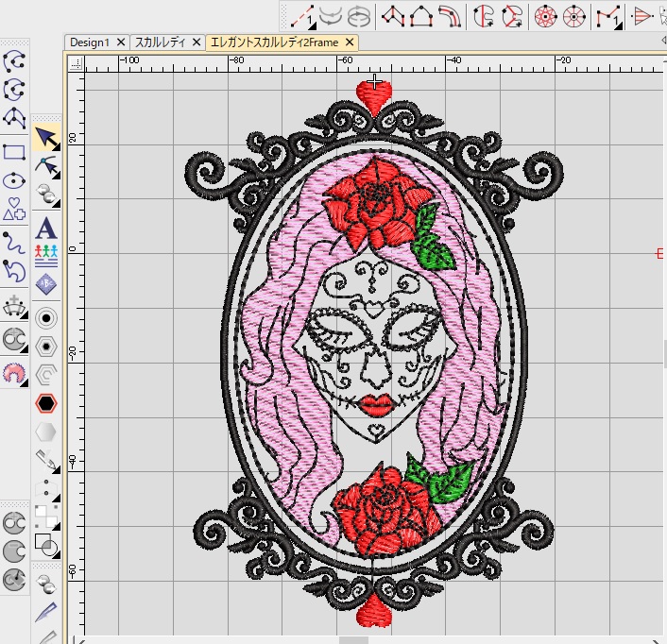
Task: Expand the Select tool flyout triangle
Action: click(57, 147)
